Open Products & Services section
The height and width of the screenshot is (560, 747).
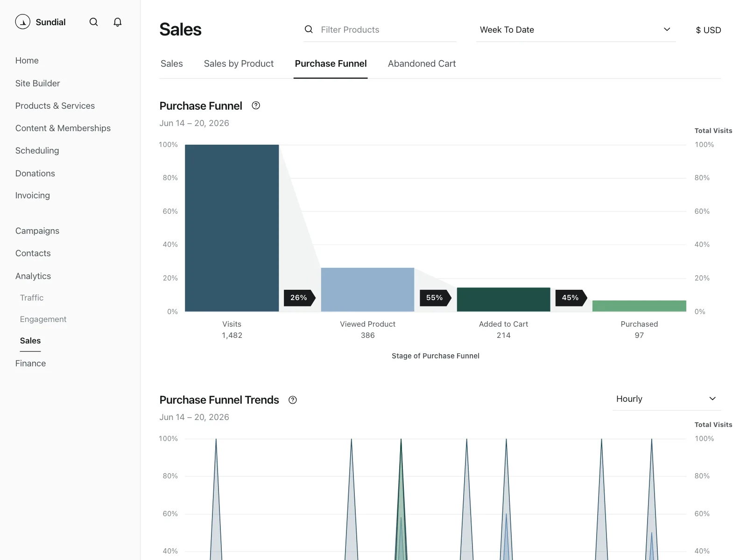pos(55,106)
